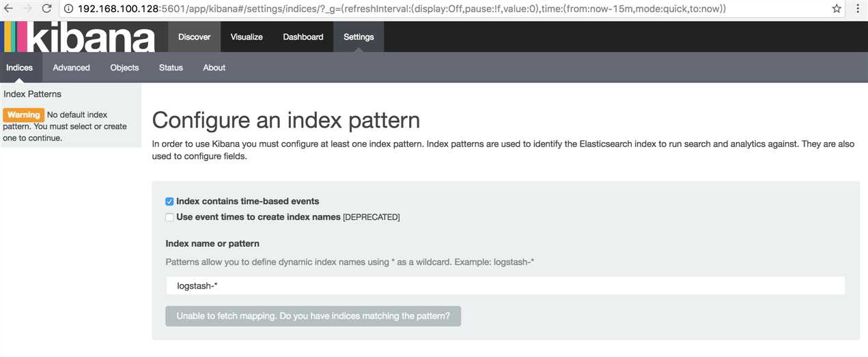The image size is (868, 357).
Task: Bookmark this page with the star icon
Action: 837,9
